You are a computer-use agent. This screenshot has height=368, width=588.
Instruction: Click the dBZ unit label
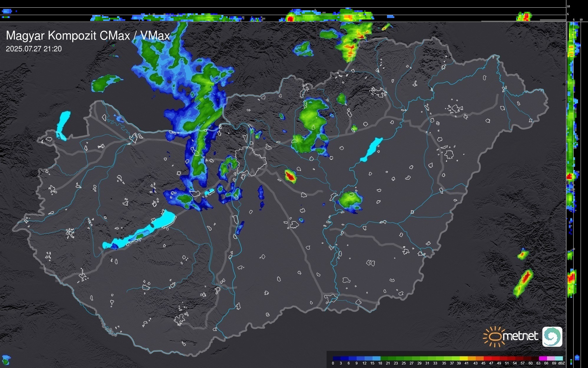pos(561,363)
